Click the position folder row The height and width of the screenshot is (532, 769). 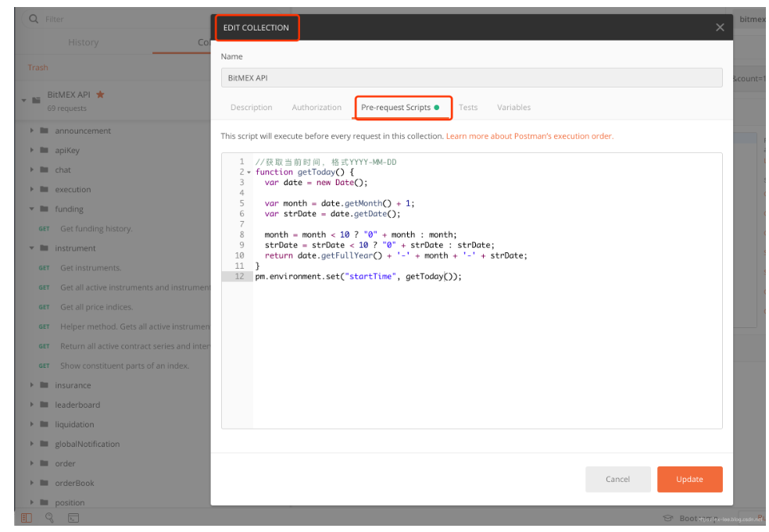coord(113,502)
